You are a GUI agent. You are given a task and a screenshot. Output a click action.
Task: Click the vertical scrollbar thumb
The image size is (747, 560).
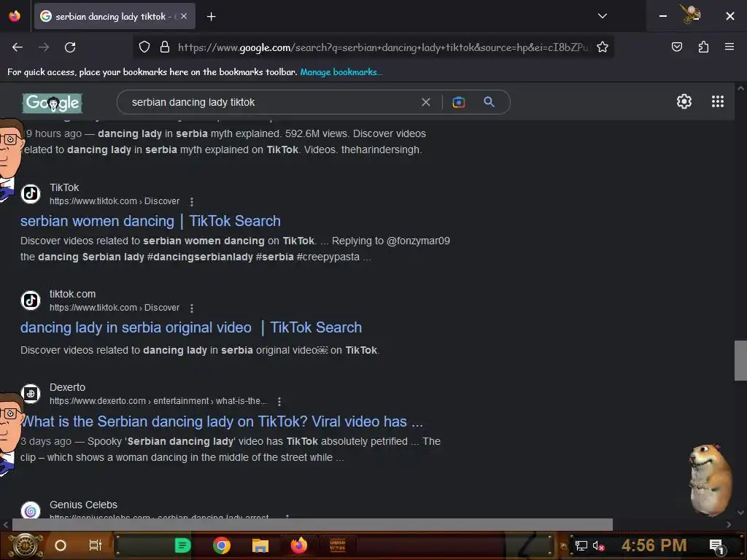click(740, 360)
